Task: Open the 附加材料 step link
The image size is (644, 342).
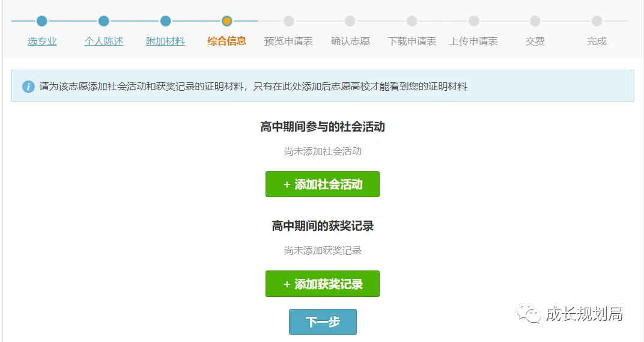Action: [165, 41]
